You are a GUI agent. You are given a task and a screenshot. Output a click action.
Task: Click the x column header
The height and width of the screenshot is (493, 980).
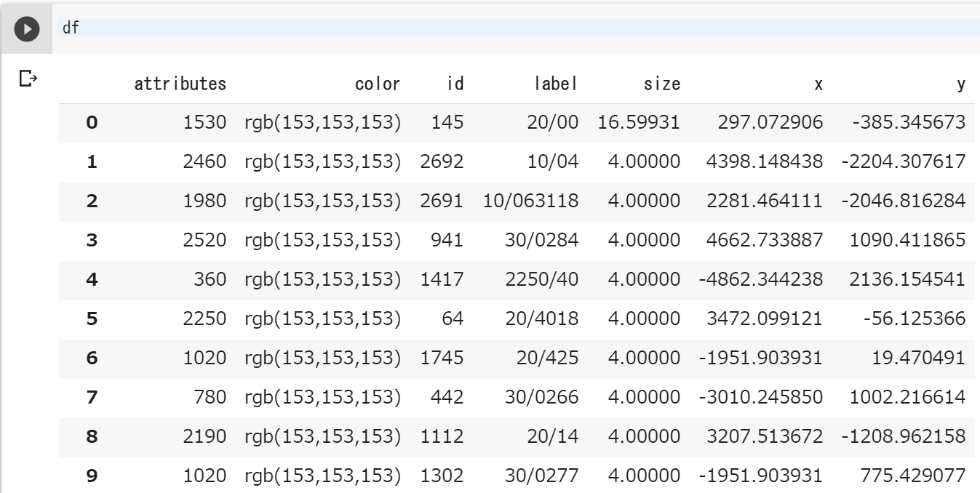[818, 84]
